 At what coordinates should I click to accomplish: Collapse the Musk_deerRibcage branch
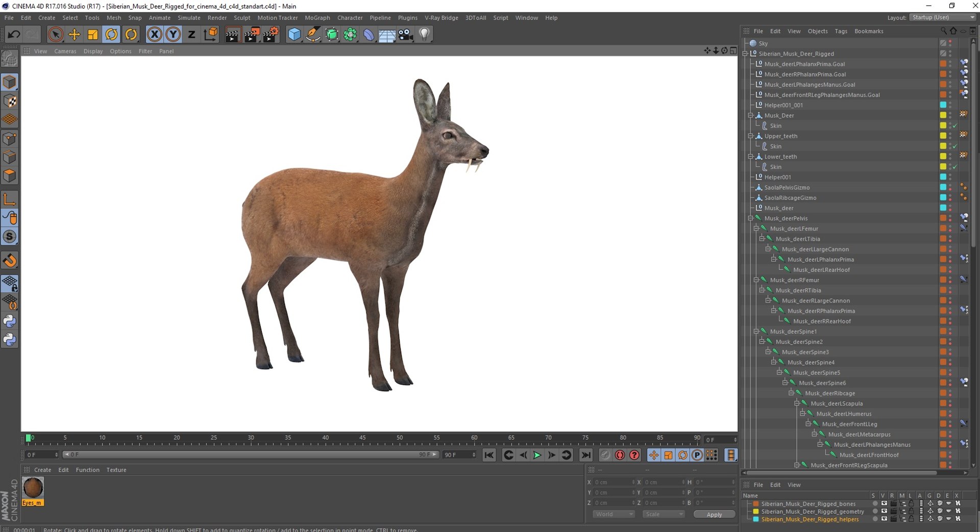791,393
